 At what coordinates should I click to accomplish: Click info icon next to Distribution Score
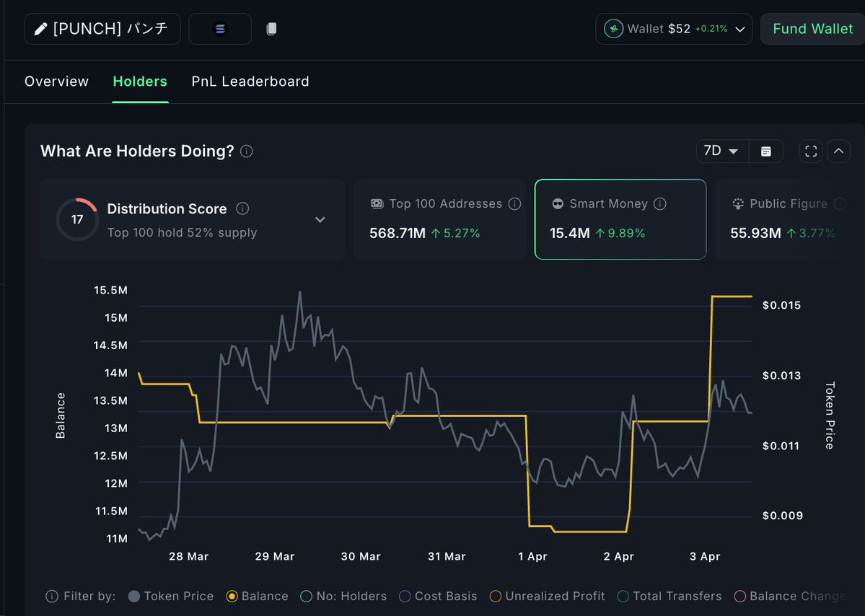(243, 208)
